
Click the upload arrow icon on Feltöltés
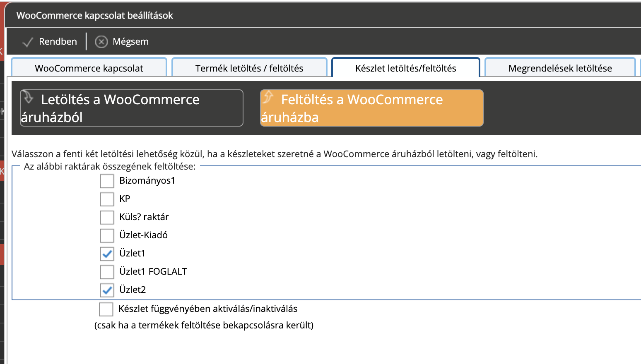tap(268, 97)
